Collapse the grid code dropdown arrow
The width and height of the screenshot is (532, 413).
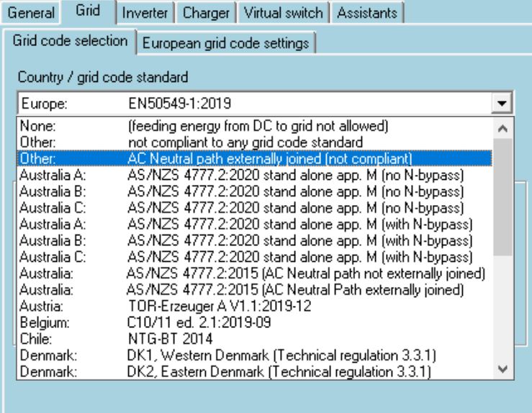[x=502, y=103]
